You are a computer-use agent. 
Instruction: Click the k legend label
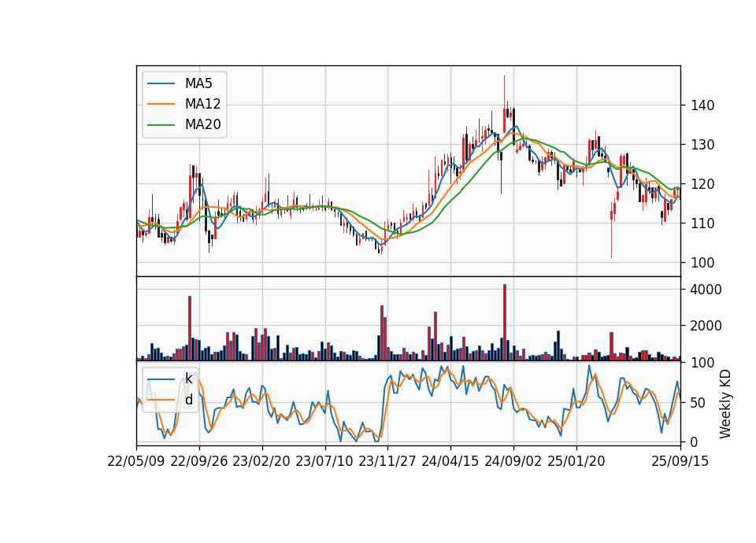pos(188,379)
